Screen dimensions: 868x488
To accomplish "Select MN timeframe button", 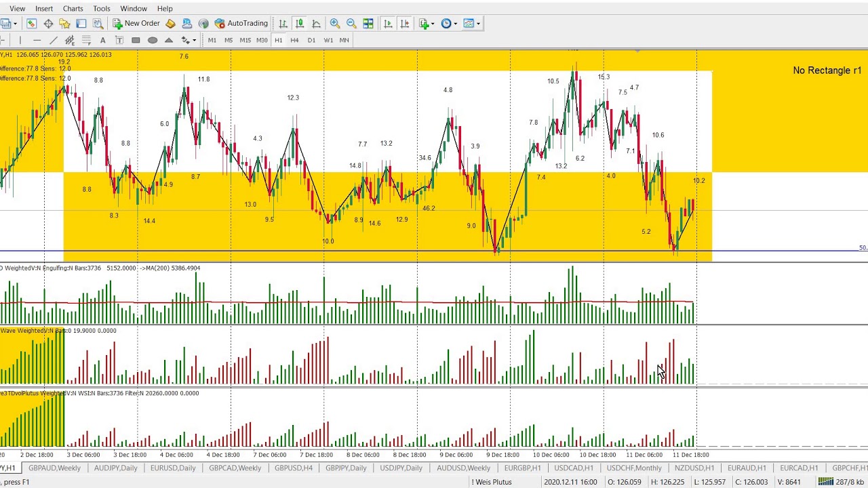I will pyautogui.click(x=344, y=40).
